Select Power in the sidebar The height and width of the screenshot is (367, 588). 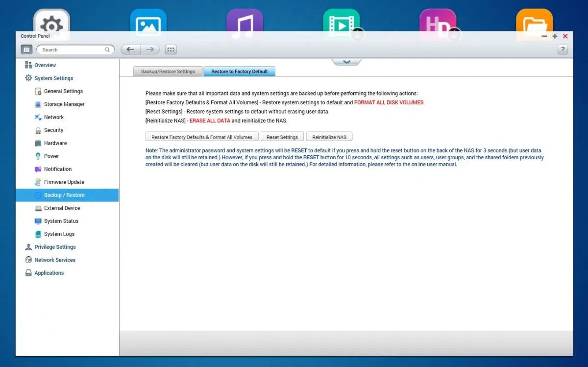51,156
